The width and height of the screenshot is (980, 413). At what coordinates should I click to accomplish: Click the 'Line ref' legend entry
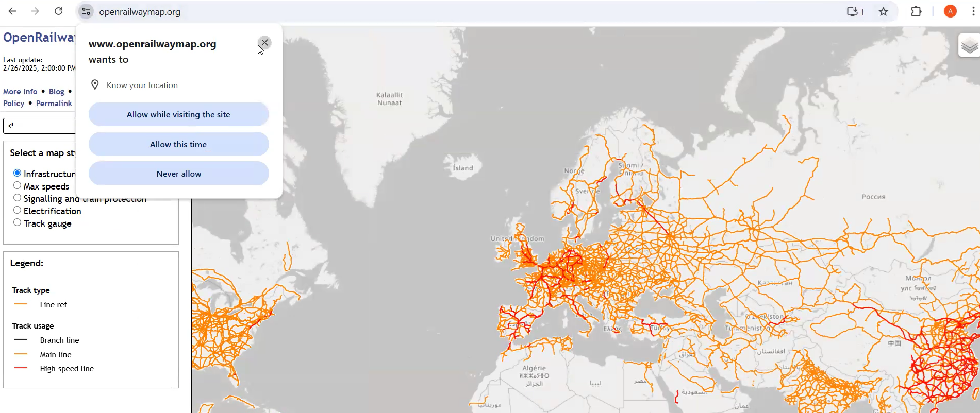[x=54, y=304]
